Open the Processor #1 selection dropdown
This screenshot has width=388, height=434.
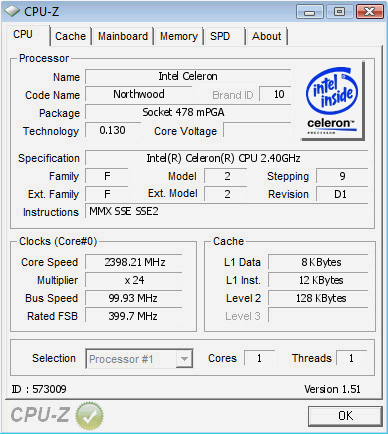pyautogui.click(x=139, y=359)
